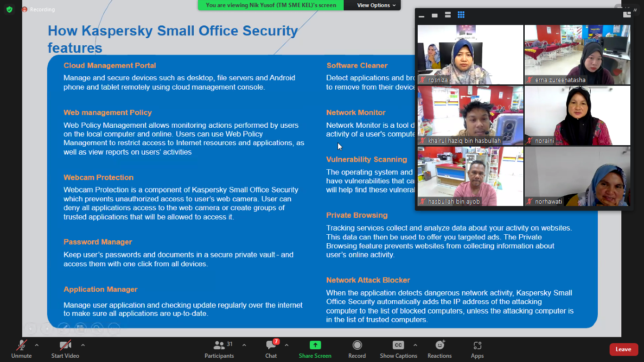Expand the arrow next to Chat
The height and width of the screenshot is (362, 644).
[287, 345]
